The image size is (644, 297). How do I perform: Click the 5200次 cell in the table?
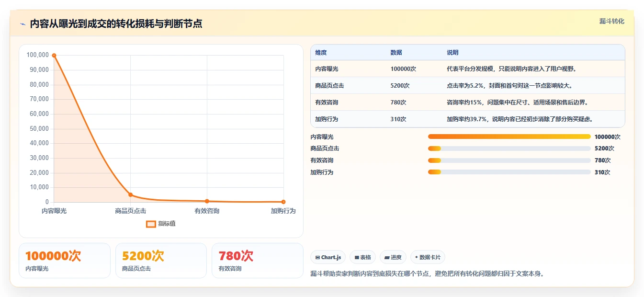[x=400, y=86]
